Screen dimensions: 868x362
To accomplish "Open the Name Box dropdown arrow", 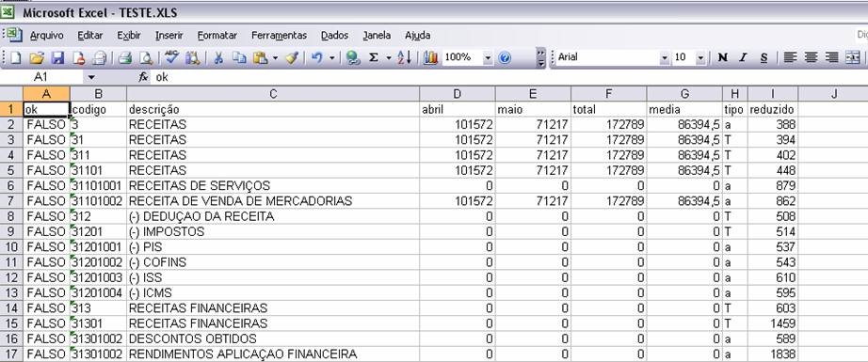I will coord(91,77).
